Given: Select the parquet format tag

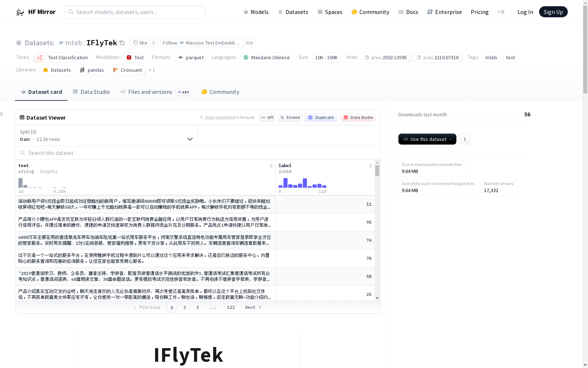Looking at the screenshot, I should pyautogui.click(x=191, y=57).
